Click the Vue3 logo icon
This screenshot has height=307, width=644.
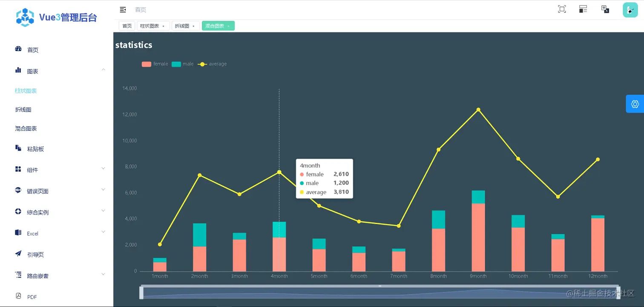click(x=25, y=17)
